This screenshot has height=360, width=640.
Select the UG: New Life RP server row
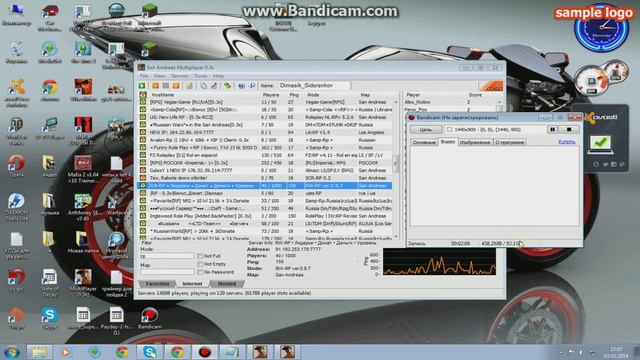tap(265, 117)
